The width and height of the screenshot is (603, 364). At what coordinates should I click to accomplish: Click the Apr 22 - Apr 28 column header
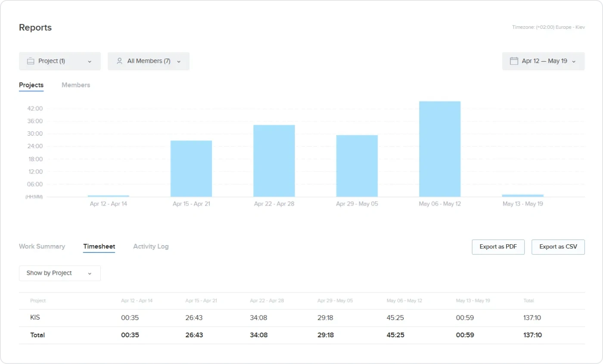[x=267, y=301]
